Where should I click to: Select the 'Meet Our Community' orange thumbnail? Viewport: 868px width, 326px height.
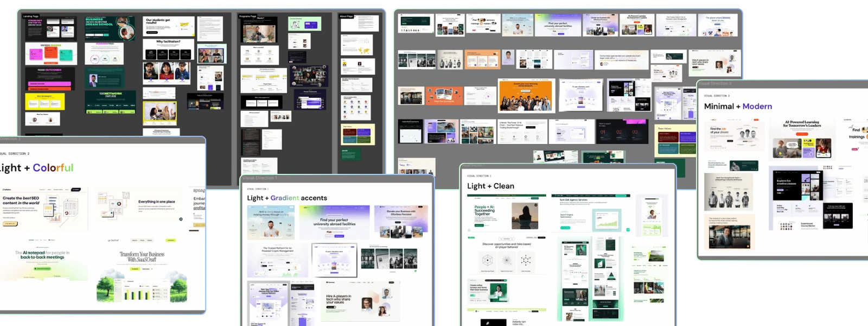pyautogui.click(x=444, y=96)
